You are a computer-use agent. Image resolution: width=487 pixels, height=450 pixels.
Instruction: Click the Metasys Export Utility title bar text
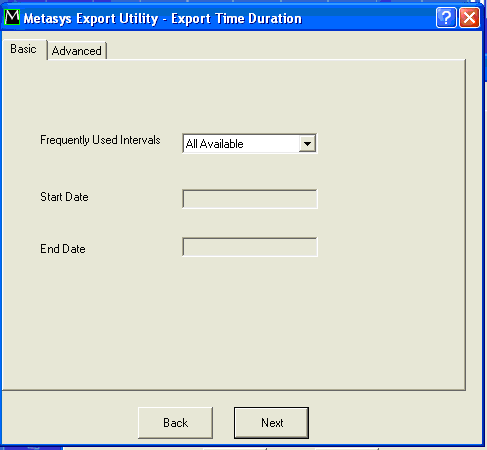[163, 19]
